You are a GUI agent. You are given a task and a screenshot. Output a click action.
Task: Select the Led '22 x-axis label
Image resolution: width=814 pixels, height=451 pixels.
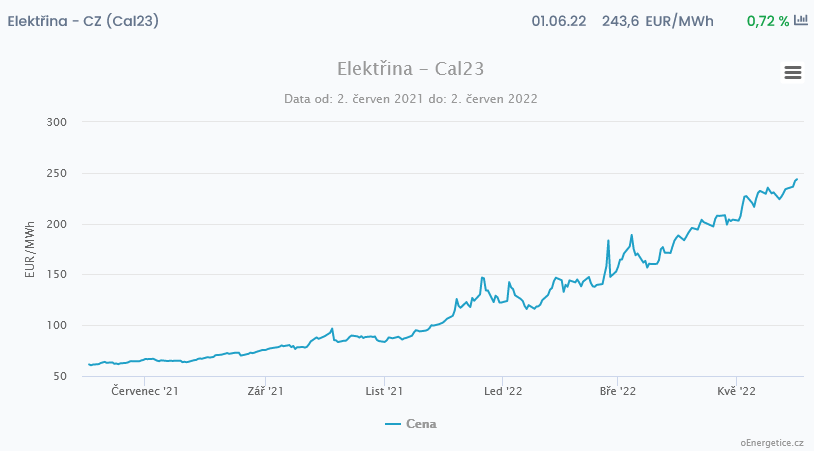pyautogui.click(x=503, y=392)
